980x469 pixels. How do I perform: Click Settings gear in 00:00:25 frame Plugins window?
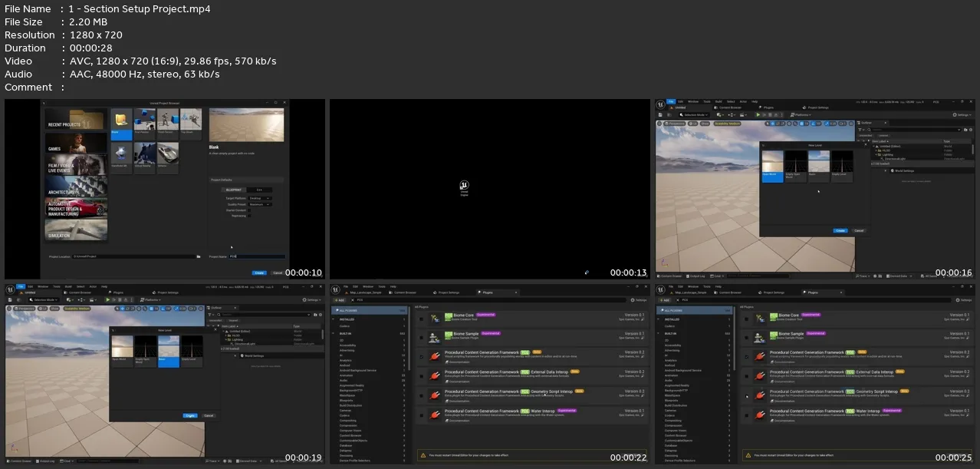point(959,300)
